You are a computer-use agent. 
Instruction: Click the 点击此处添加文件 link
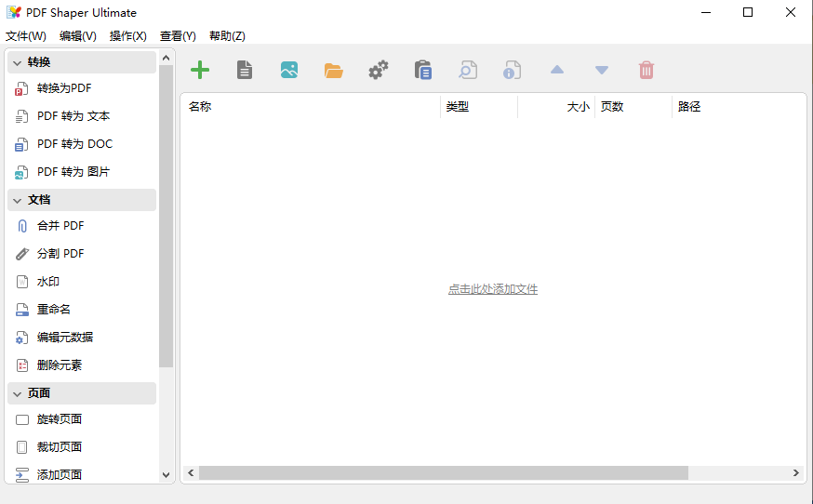pos(493,289)
